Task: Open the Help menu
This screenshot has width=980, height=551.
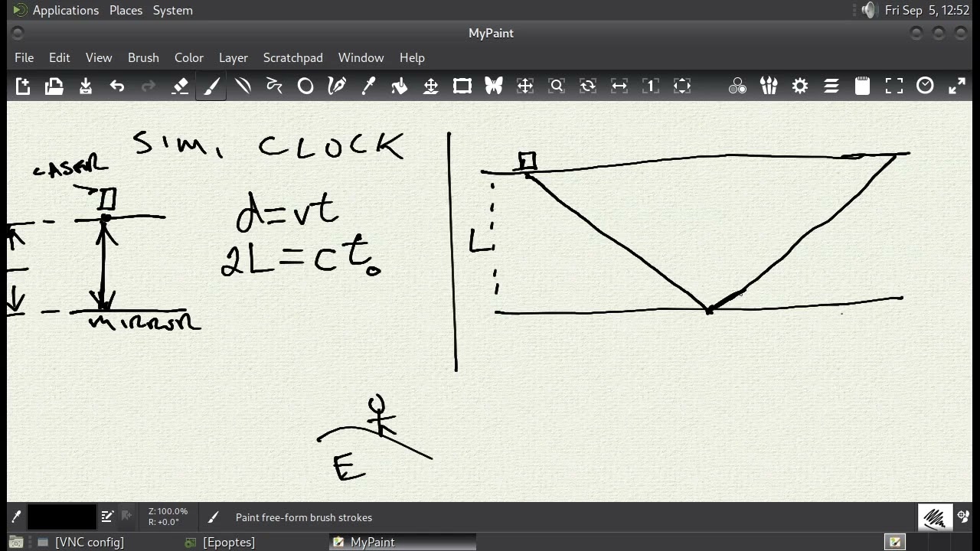Action: tap(412, 57)
